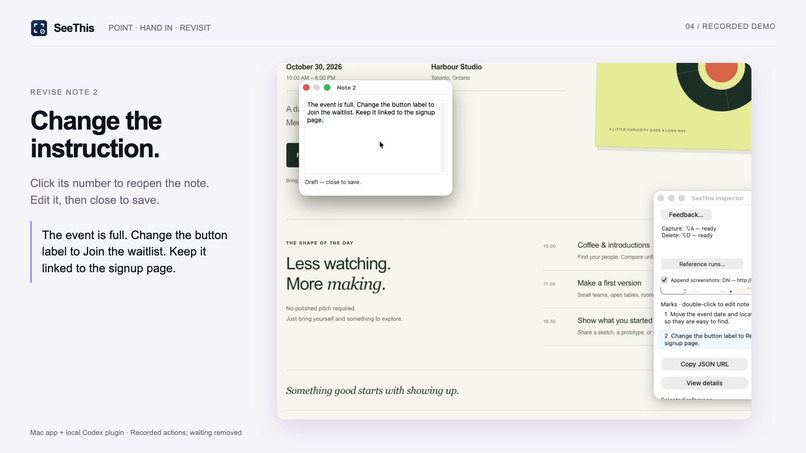Click "Something good starts with showing up." quote
The image size is (806, 453).
point(372,391)
